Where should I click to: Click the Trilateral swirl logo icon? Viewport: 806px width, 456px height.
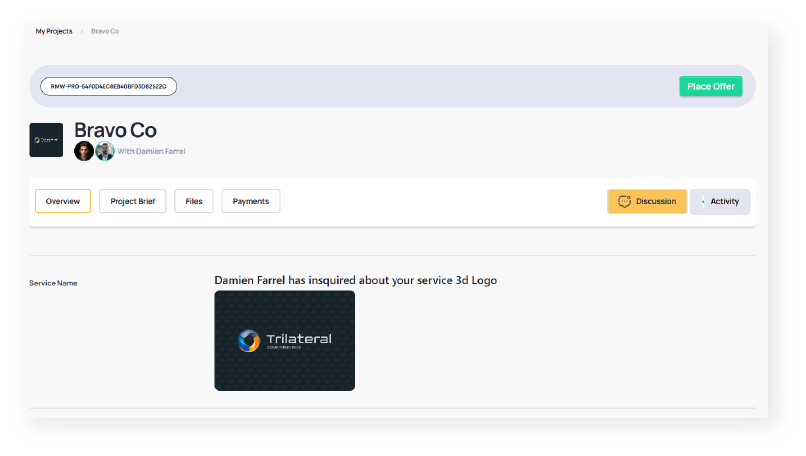pos(249,341)
